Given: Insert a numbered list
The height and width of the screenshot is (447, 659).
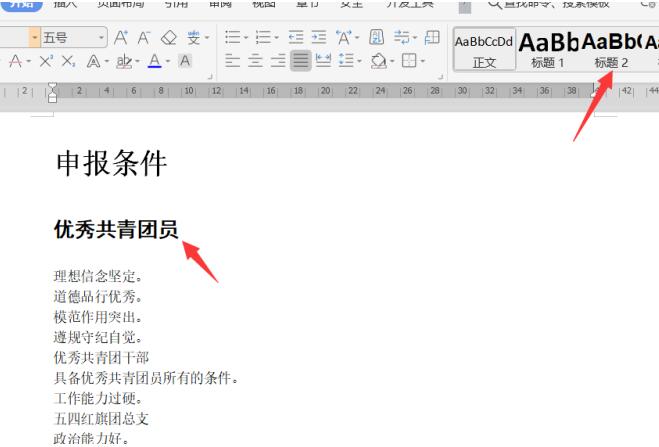Looking at the screenshot, I should point(263,37).
